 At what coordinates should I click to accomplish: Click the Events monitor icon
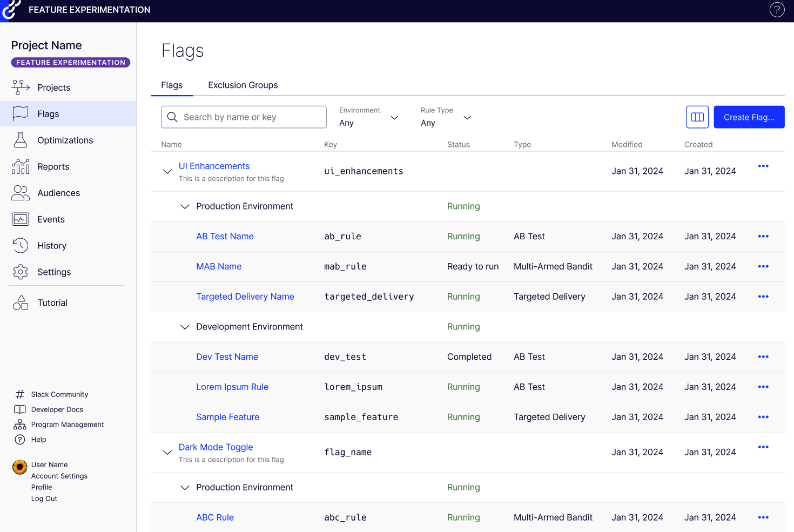21,219
